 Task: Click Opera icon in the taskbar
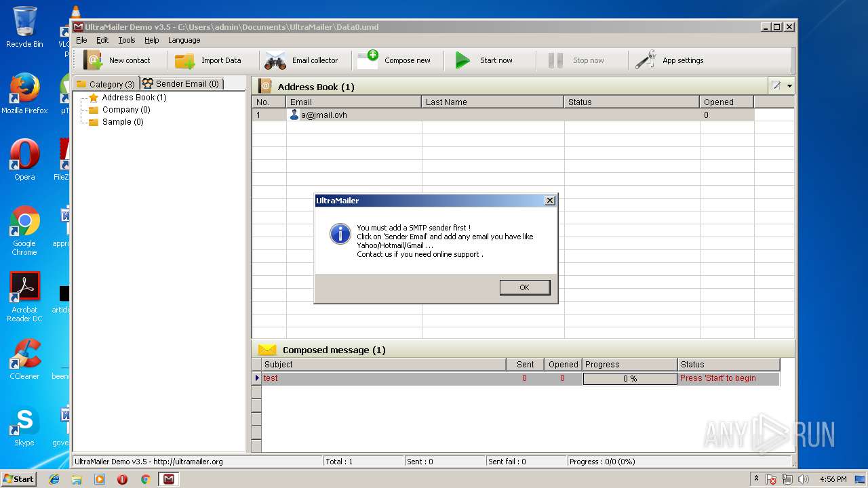[122, 479]
